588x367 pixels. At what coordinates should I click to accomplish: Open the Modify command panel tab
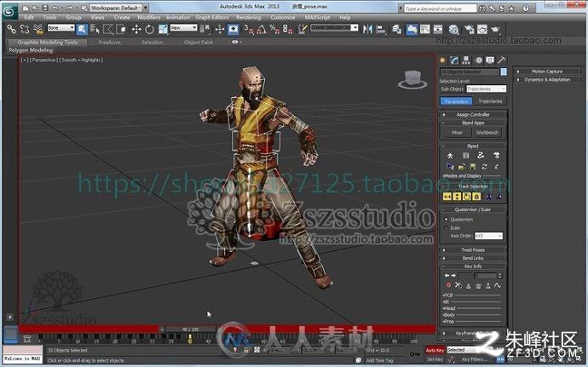(454, 60)
